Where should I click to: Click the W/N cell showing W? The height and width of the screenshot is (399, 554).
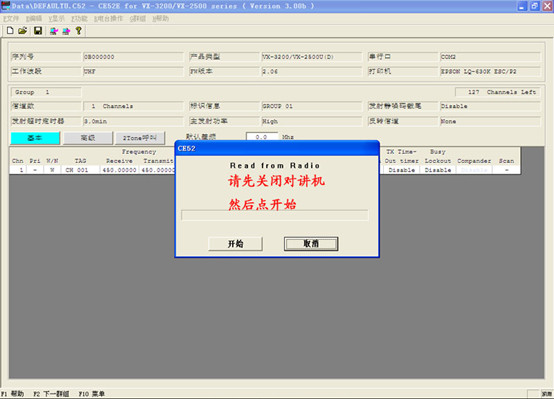click(52, 170)
